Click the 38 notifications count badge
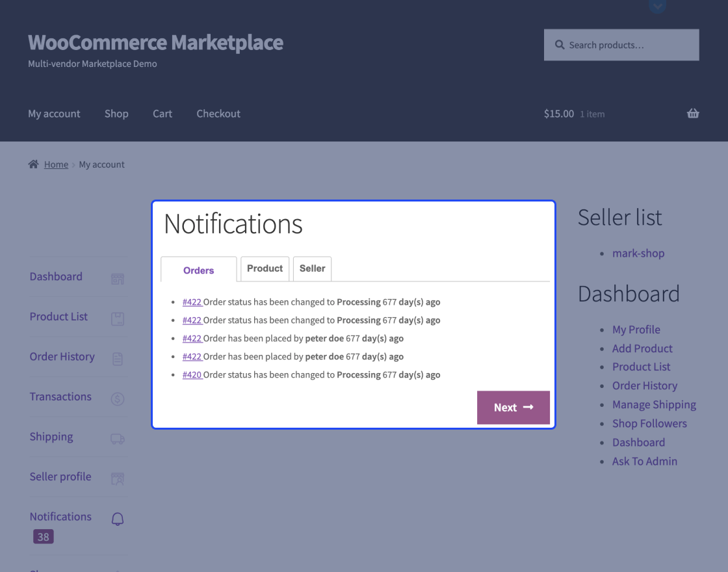 43,537
